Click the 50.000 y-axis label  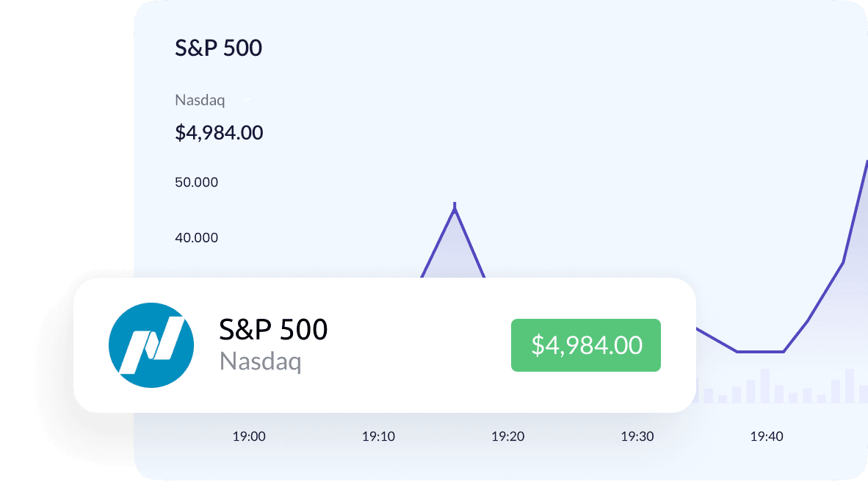pos(196,182)
